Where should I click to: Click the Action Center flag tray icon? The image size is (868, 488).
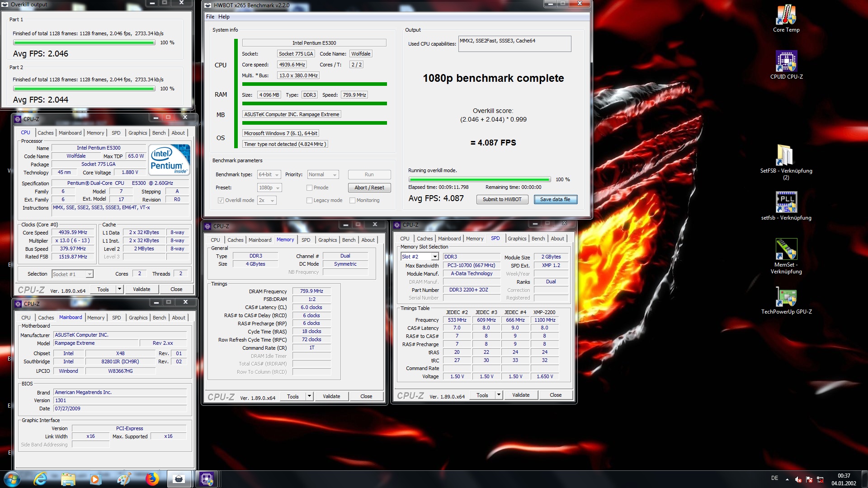coord(809,480)
